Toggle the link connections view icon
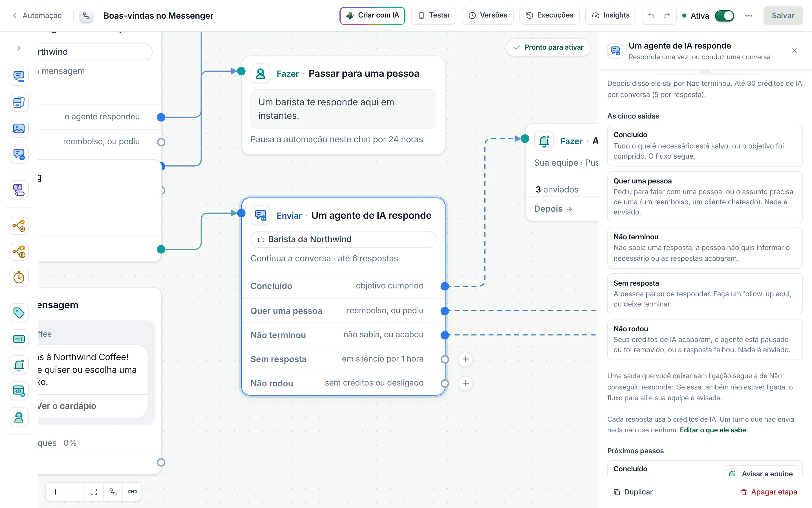This screenshot has width=812, height=508. click(x=132, y=492)
